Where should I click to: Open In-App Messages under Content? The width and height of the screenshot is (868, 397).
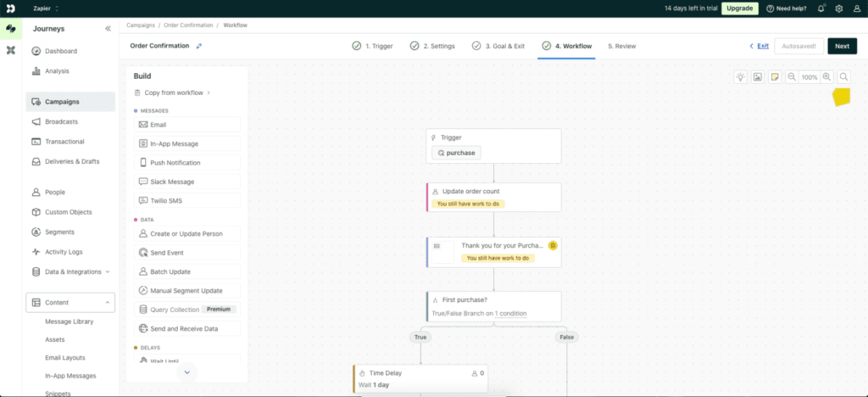pos(70,376)
